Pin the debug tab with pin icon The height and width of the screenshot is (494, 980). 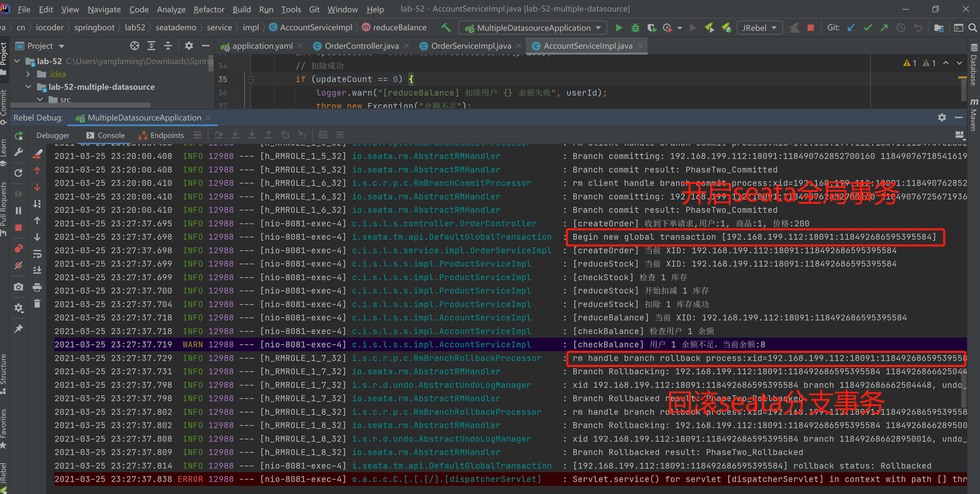(x=18, y=329)
